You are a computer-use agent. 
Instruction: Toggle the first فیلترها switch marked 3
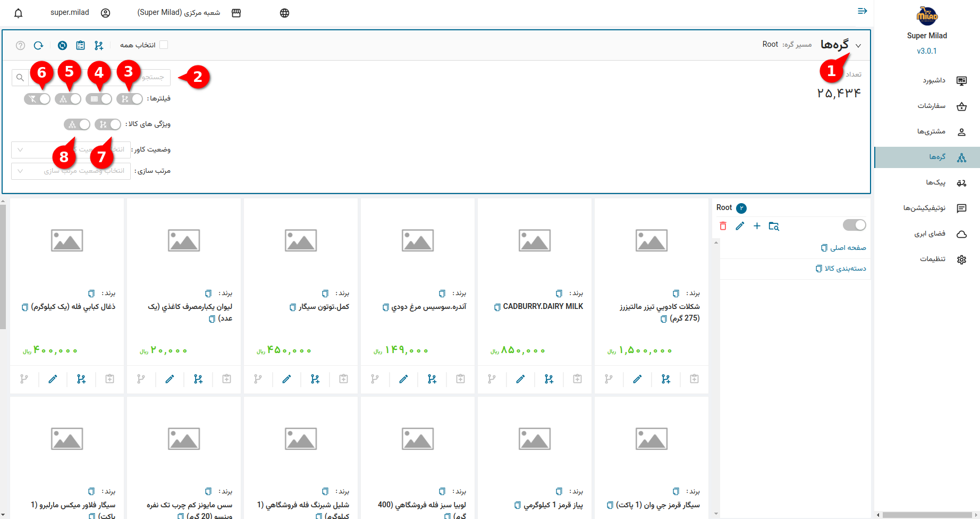click(130, 99)
